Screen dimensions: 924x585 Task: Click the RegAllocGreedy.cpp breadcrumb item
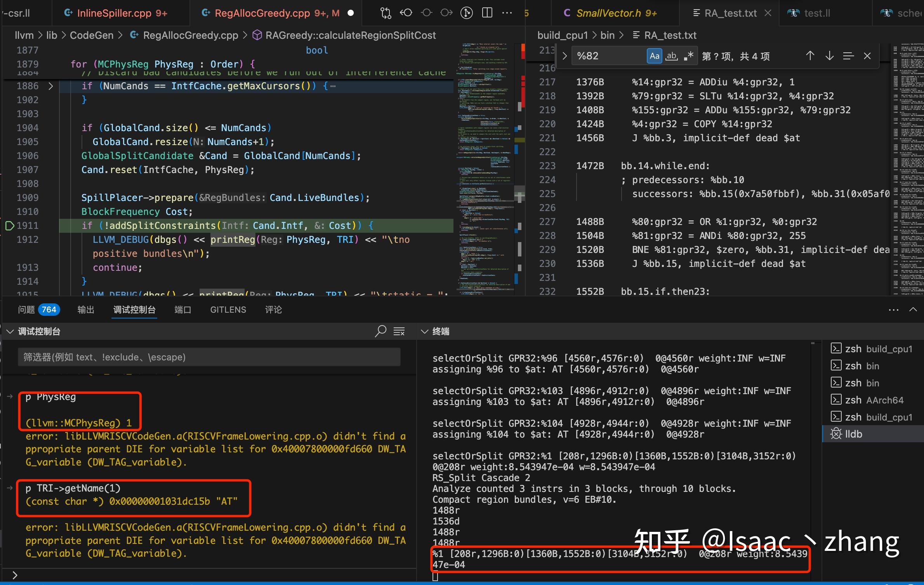click(190, 35)
